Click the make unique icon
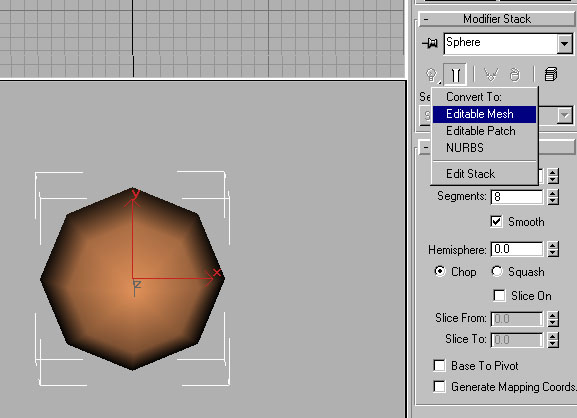Viewport: 577px width, 418px height. coord(491,75)
